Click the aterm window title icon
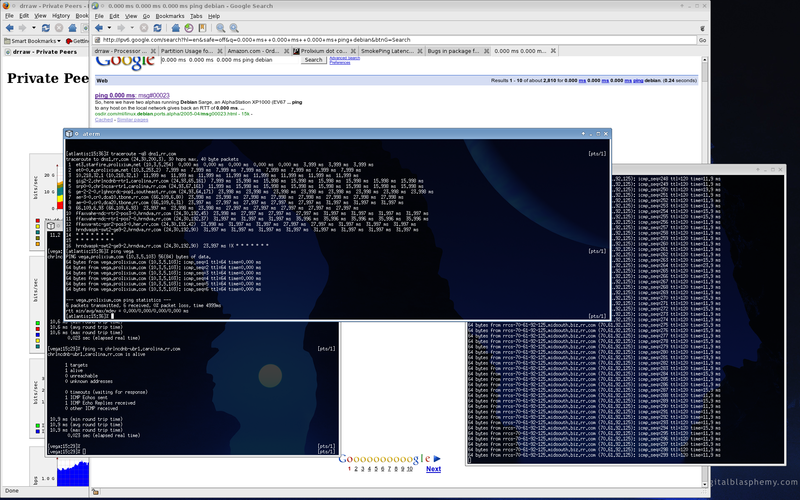Viewport: 800px width, 500px height. 69,134
